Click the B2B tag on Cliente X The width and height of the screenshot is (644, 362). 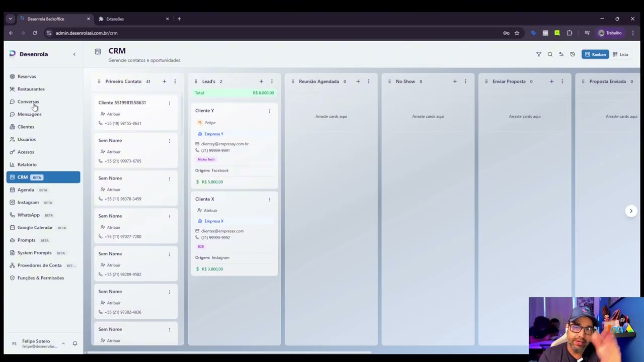[x=201, y=247]
